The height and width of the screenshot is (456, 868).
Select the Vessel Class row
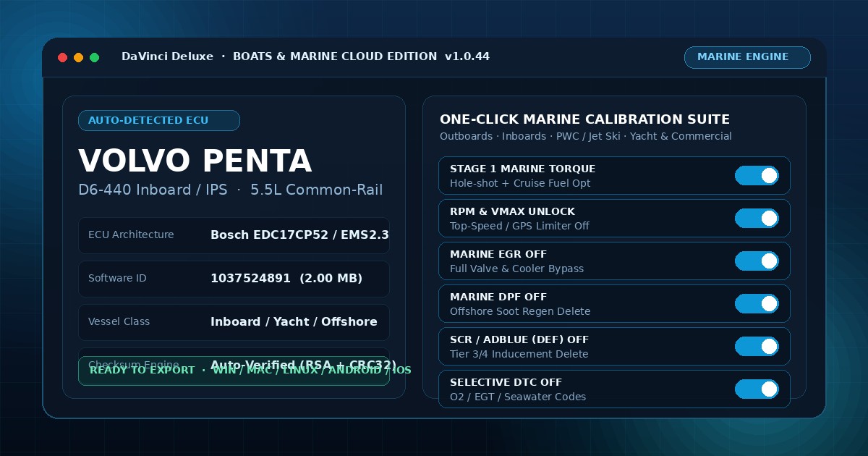[x=234, y=322]
